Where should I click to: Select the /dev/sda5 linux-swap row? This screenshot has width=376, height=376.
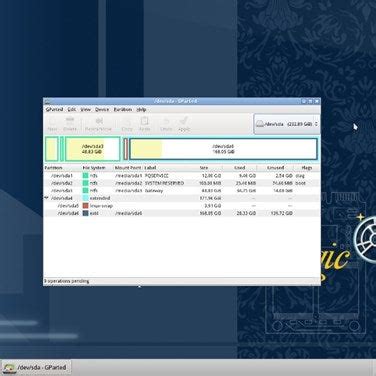click(x=182, y=206)
